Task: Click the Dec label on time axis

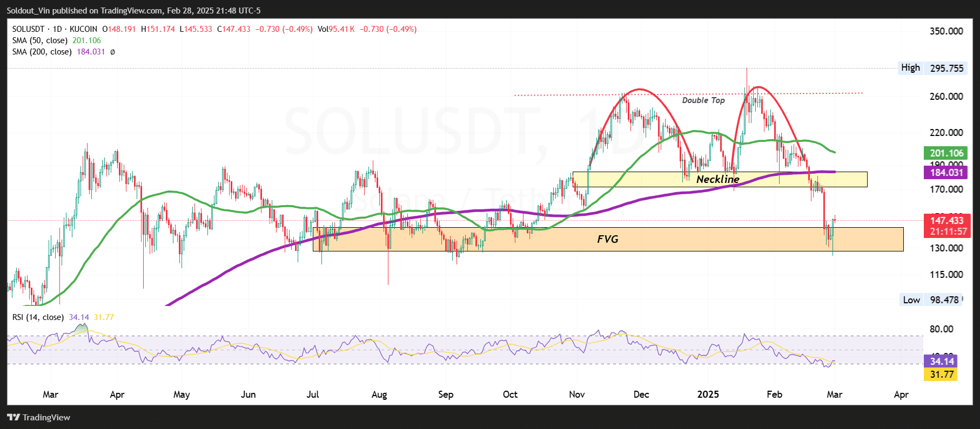Action: click(x=641, y=394)
